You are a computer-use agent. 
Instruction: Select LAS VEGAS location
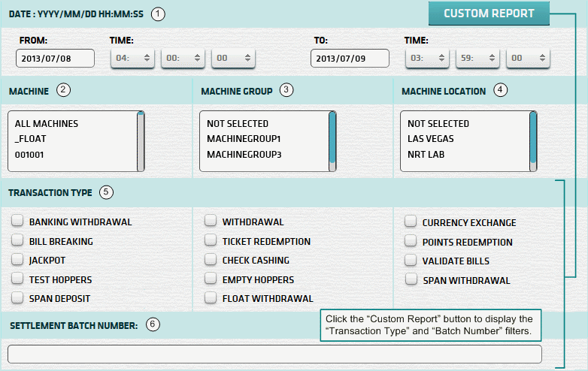click(431, 139)
